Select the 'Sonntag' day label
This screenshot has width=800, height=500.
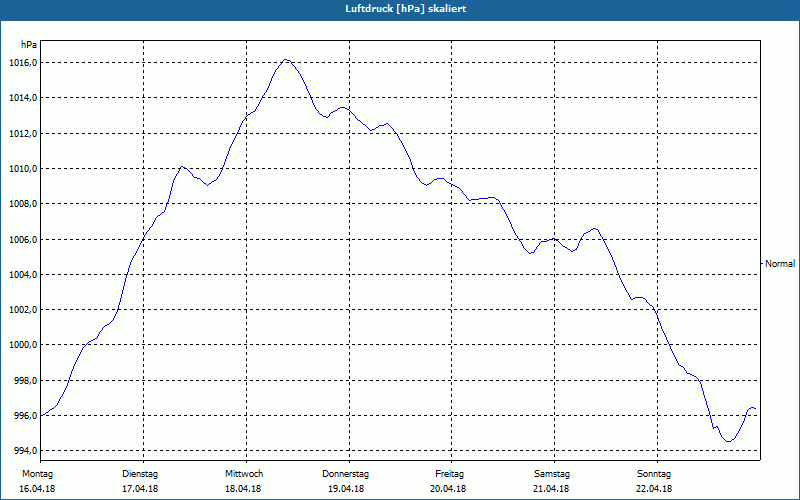click(x=654, y=474)
